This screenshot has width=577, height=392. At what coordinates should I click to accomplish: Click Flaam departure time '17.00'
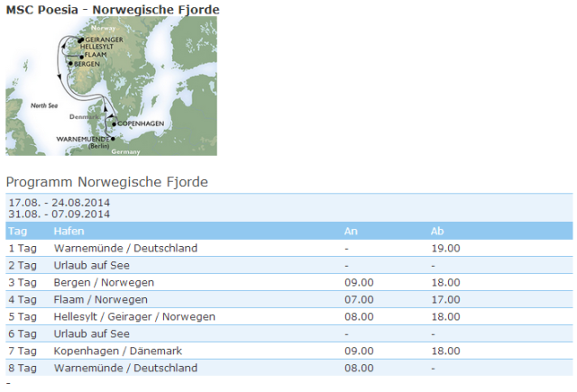point(445,299)
